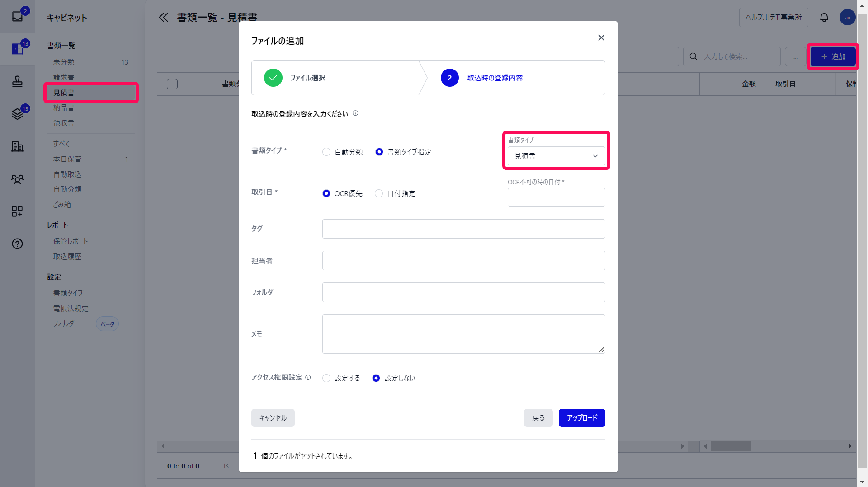This screenshot has width=868, height=487.
Task: Open the add-apps grid icon in rail
Action: point(17,211)
